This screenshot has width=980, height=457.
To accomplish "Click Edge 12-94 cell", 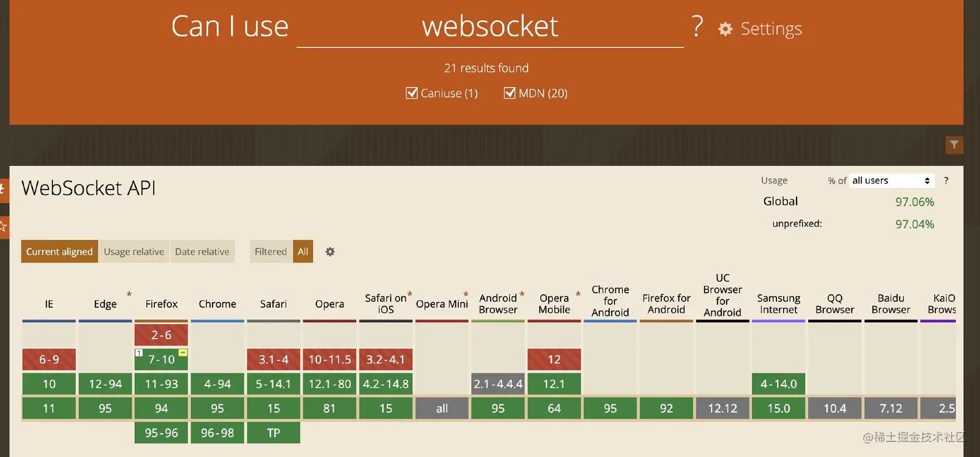I will pyautogui.click(x=105, y=384).
